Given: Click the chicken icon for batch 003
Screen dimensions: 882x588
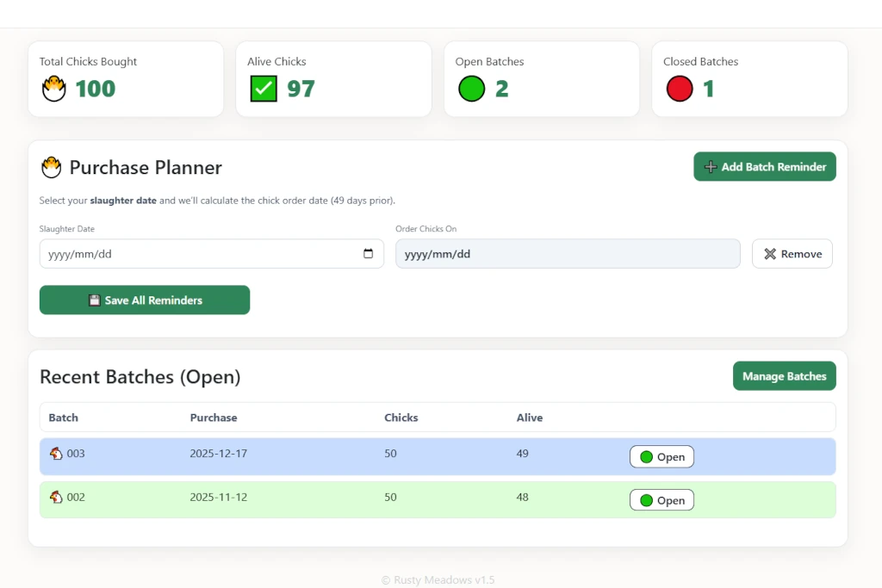Looking at the screenshot, I should (56, 454).
